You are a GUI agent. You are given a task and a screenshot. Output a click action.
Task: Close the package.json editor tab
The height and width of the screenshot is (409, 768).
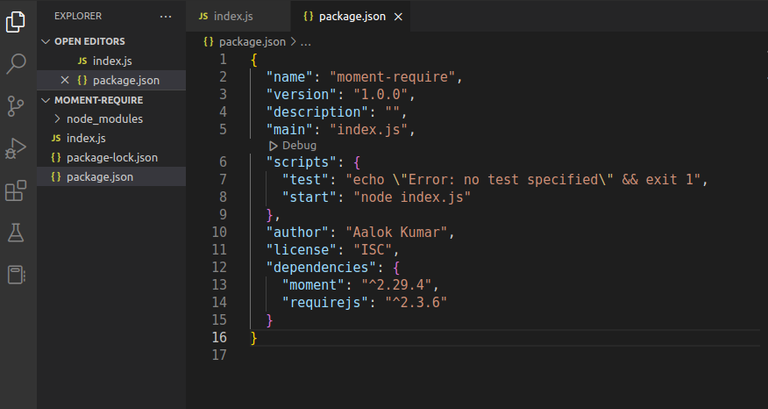click(x=400, y=17)
